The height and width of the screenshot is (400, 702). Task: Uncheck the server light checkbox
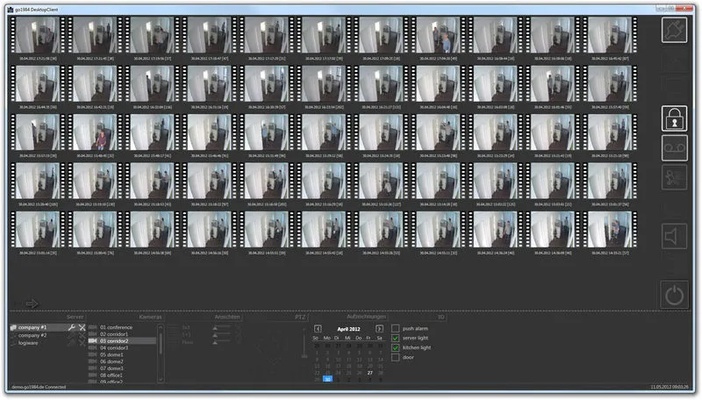click(396, 338)
